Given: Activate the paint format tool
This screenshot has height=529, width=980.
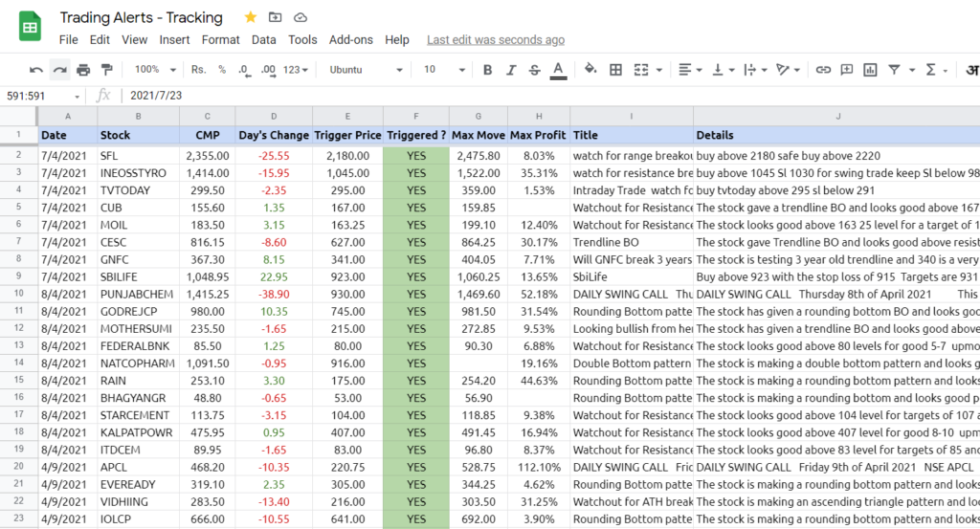Looking at the screenshot, I should pyautogui.click(x=107, y=70).
